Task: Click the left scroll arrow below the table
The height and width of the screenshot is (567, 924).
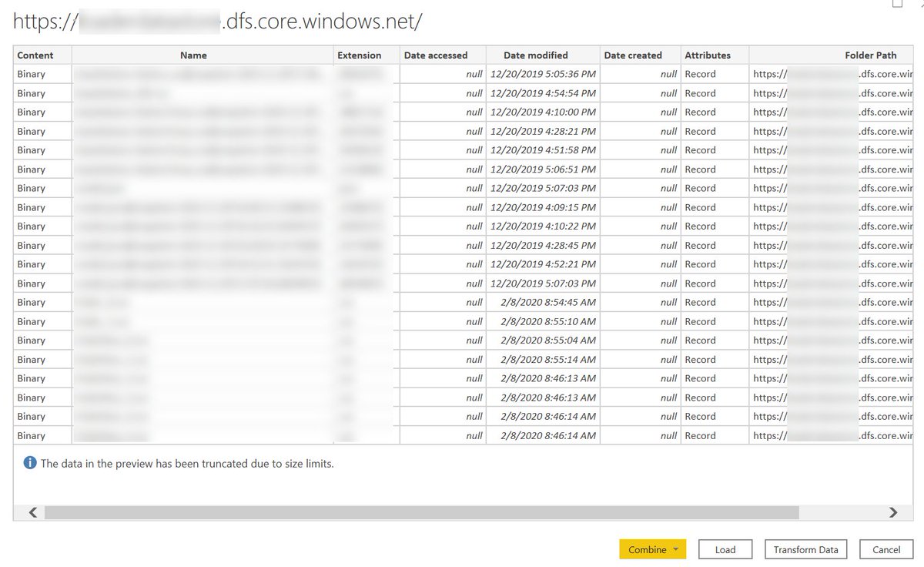Action: pos(32,512)
